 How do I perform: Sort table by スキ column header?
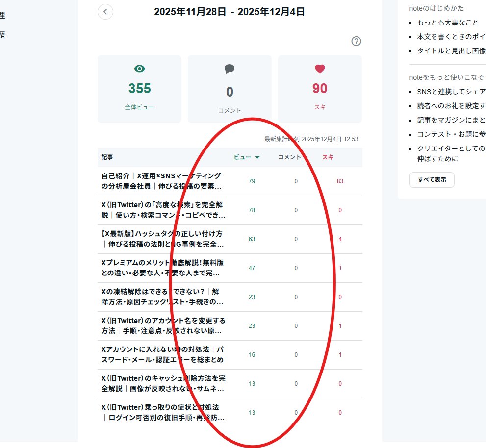328,157
